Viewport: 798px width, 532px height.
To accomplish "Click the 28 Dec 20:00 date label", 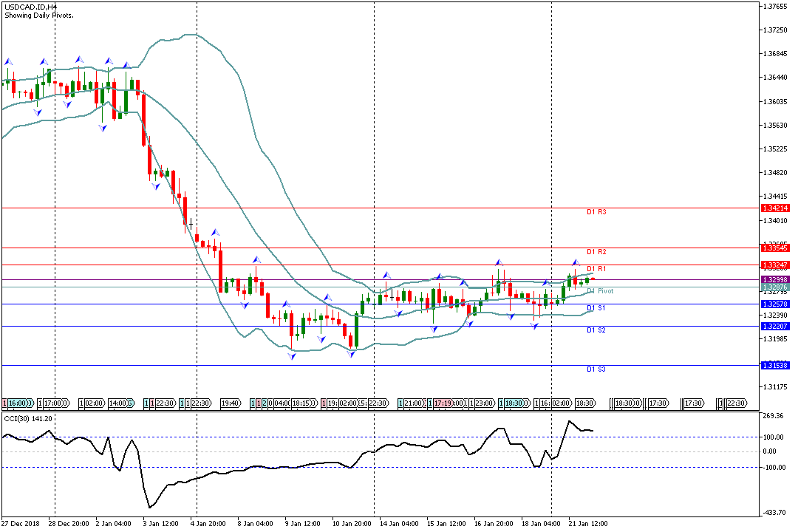I will (69, 523).
